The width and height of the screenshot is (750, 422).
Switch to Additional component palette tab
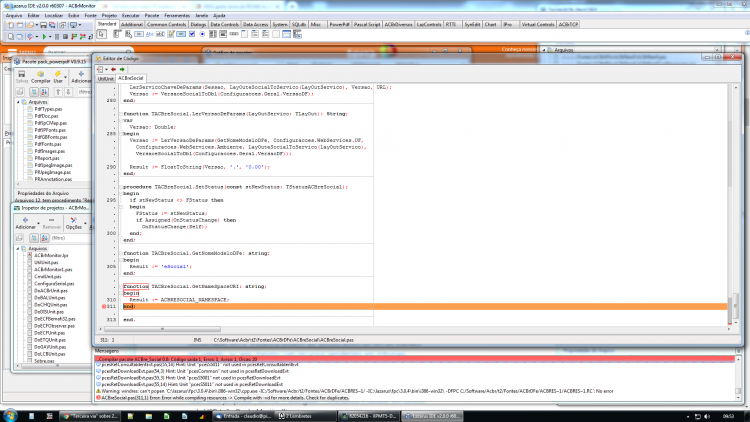tap(132, 24)
